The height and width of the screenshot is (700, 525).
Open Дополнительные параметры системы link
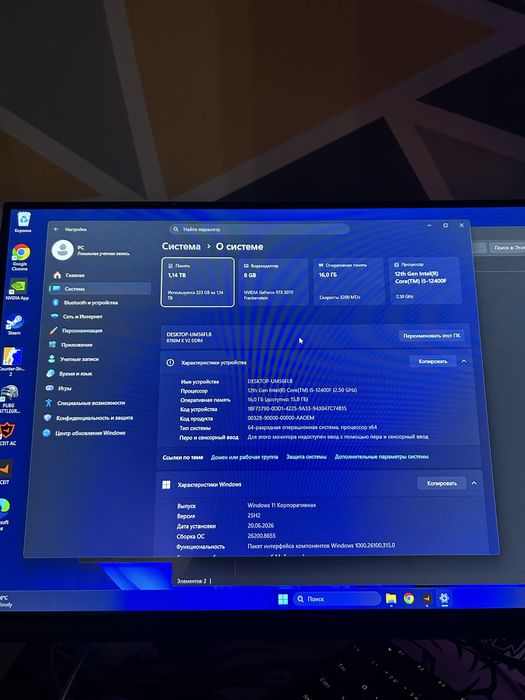382,457
